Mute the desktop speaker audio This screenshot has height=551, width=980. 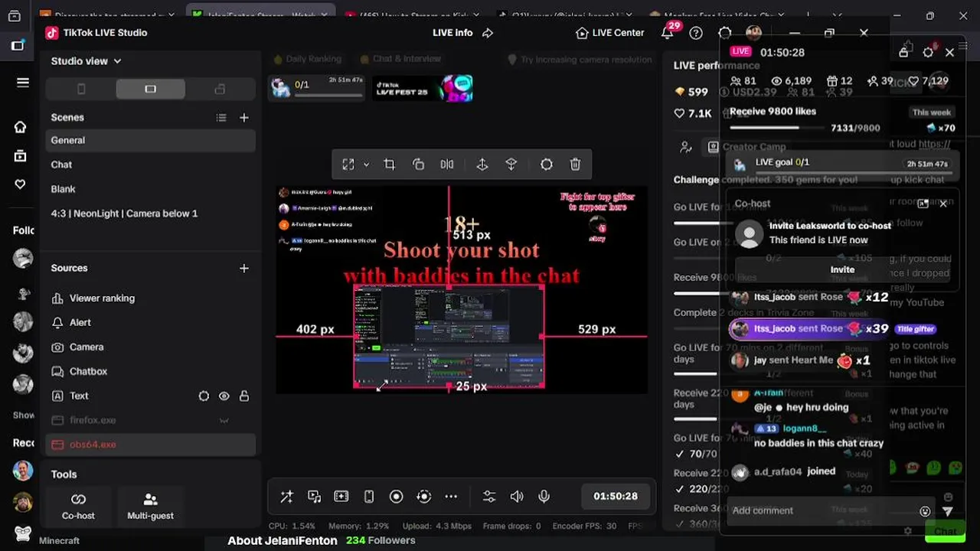coord(517,497)
